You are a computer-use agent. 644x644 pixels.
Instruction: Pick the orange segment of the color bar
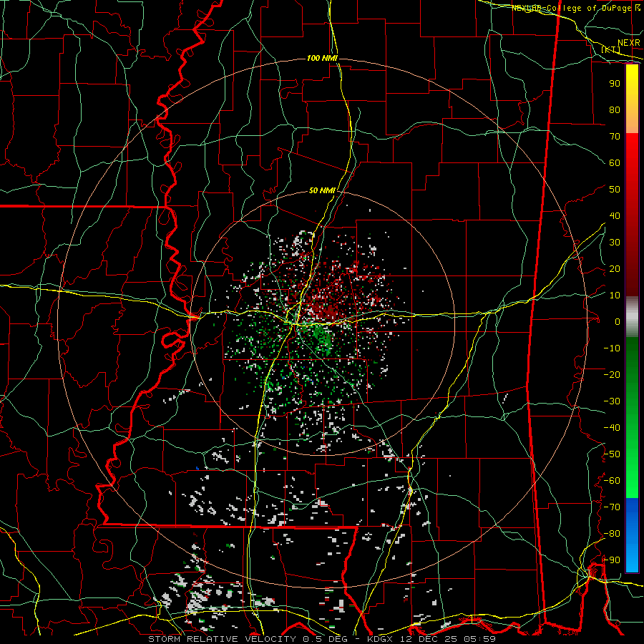pyautogui.click(x=632, y=120)
